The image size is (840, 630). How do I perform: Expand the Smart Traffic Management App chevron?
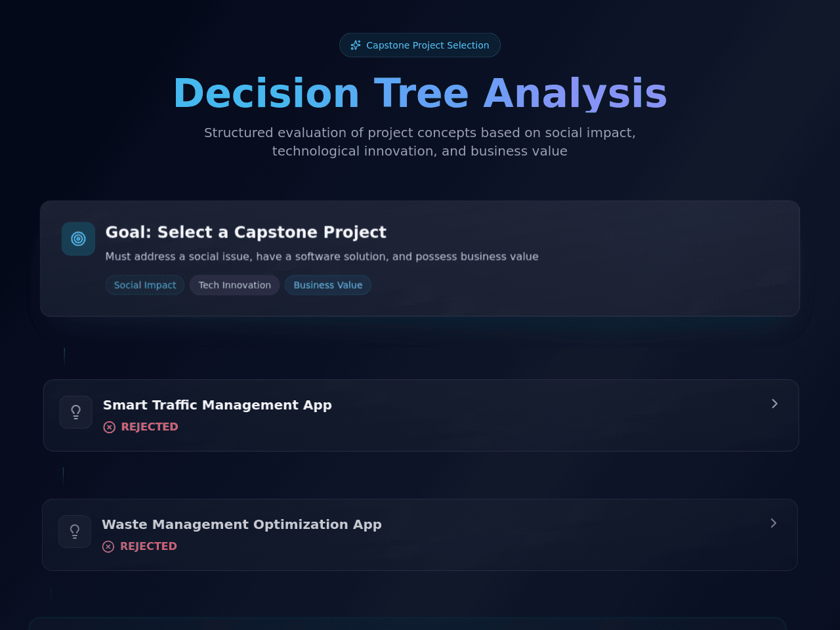[x=774, y=404]
